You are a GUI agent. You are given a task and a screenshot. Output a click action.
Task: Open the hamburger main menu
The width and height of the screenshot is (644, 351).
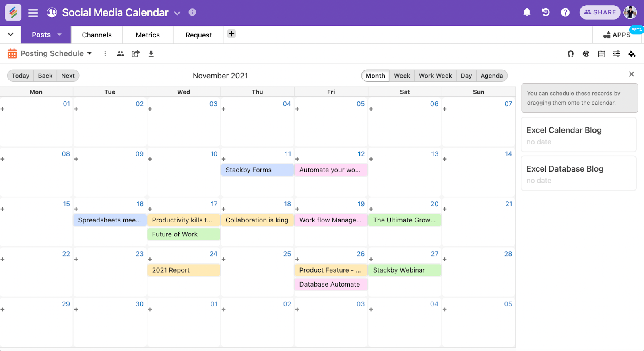click(33, 13)
